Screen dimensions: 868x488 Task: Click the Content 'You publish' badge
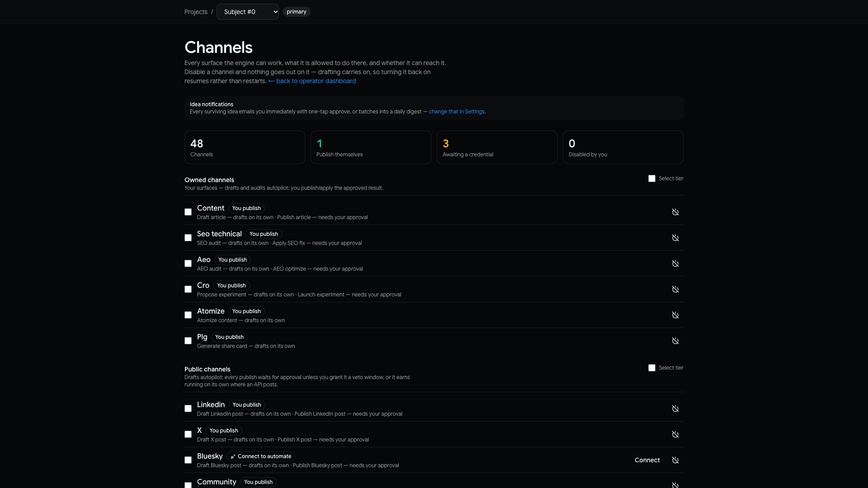pos(246,208)
